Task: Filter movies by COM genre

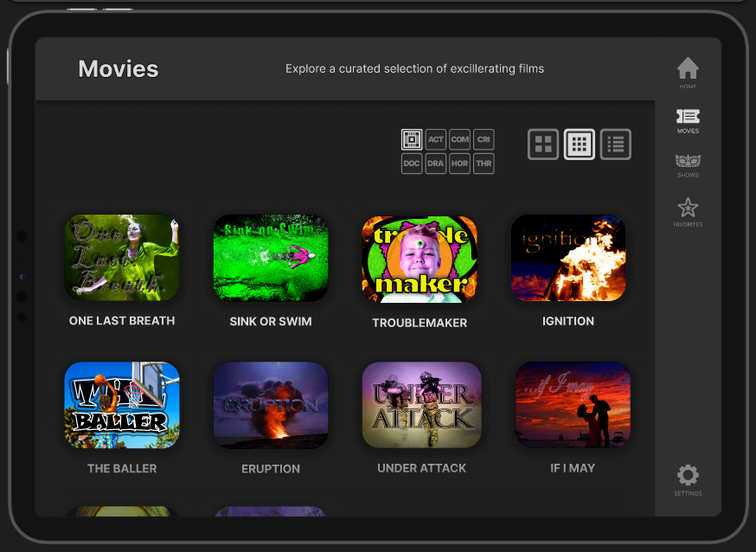Action: (459, 140)
